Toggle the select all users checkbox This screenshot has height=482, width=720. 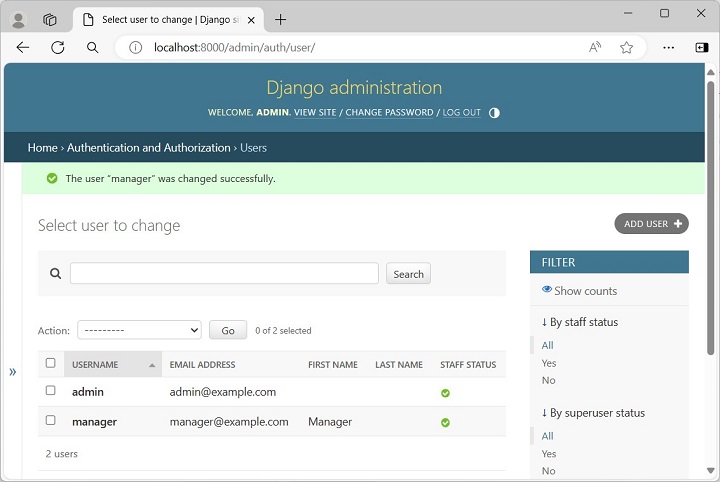51,363
